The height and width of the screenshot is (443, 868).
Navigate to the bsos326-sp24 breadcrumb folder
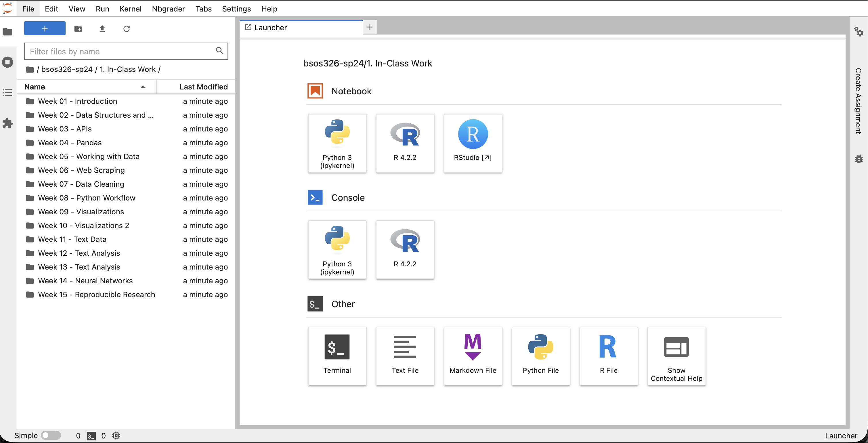[67, 69]
